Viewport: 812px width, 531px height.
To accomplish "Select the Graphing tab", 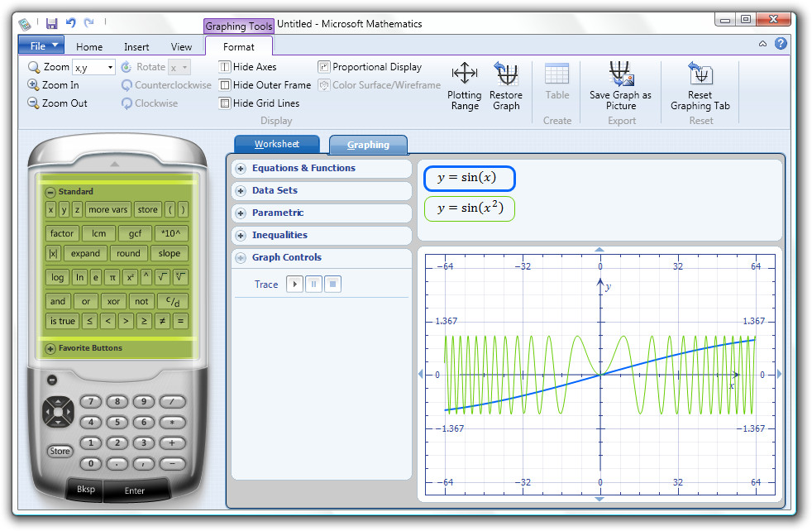I will (368, 145).
